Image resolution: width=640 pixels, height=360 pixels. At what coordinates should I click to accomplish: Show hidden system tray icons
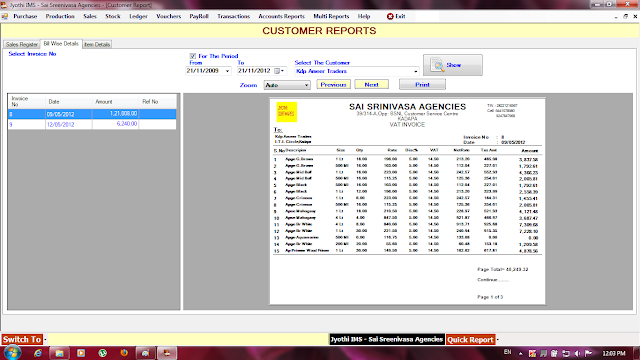coord(520,353)
